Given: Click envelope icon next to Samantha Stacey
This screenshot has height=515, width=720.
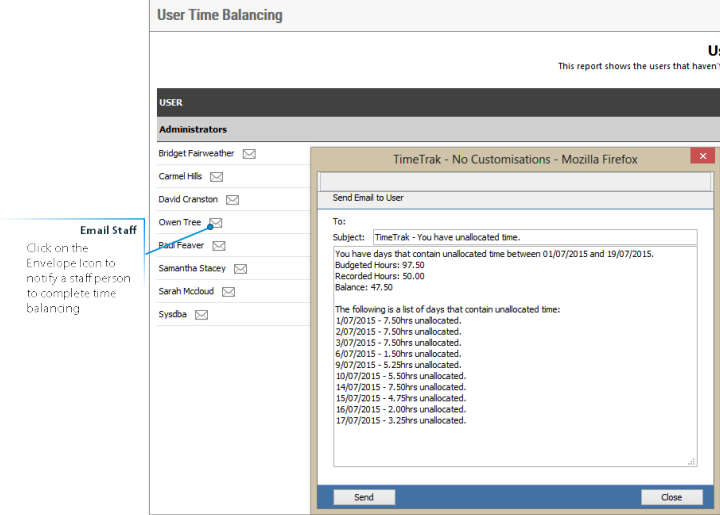Looking at the screenshot, I should 241,269.
